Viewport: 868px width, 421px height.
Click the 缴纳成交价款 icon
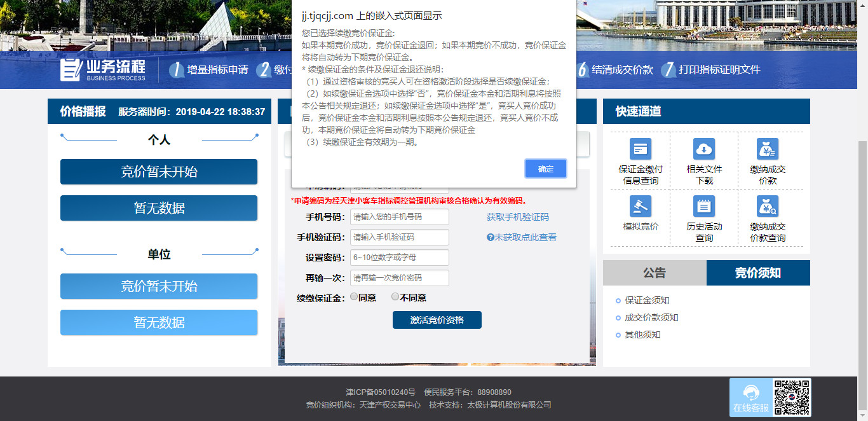767,149
